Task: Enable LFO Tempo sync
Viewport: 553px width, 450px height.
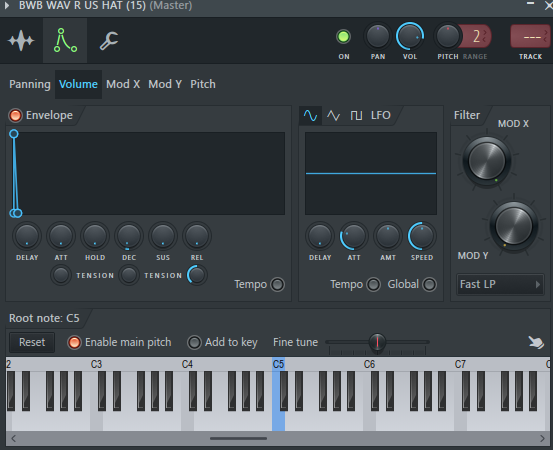Action: tap(373, 285)
